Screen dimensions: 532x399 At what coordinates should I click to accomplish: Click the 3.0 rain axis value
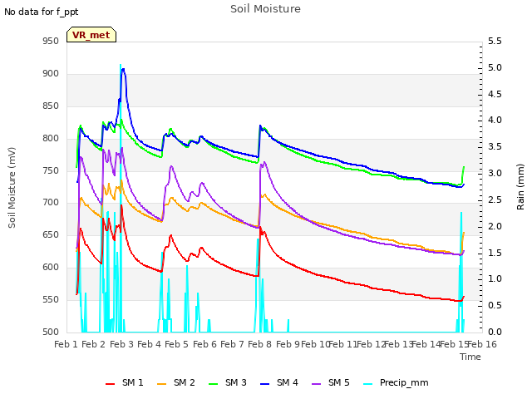[x=495, y=173]
